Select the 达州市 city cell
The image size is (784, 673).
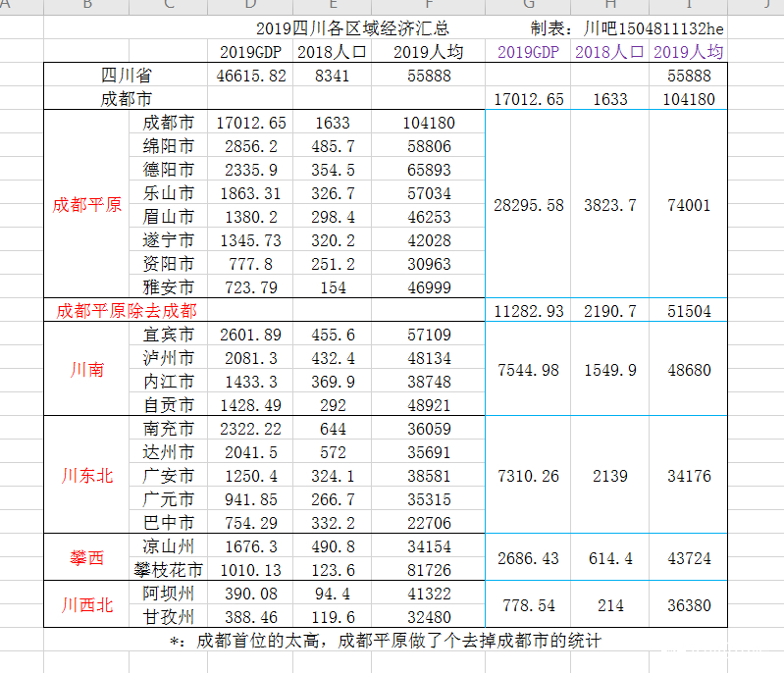point(169,452)
